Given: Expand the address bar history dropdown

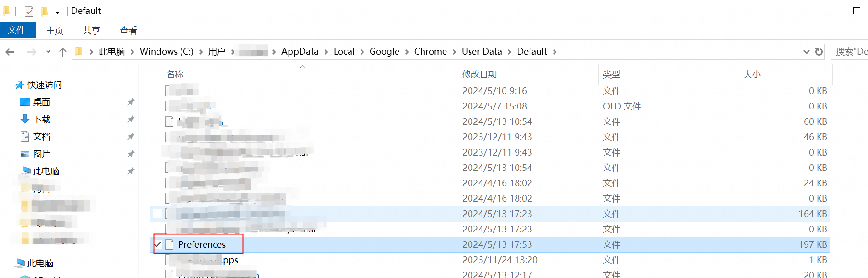Looking at the screenshot, I should click(x=806, y=52).
